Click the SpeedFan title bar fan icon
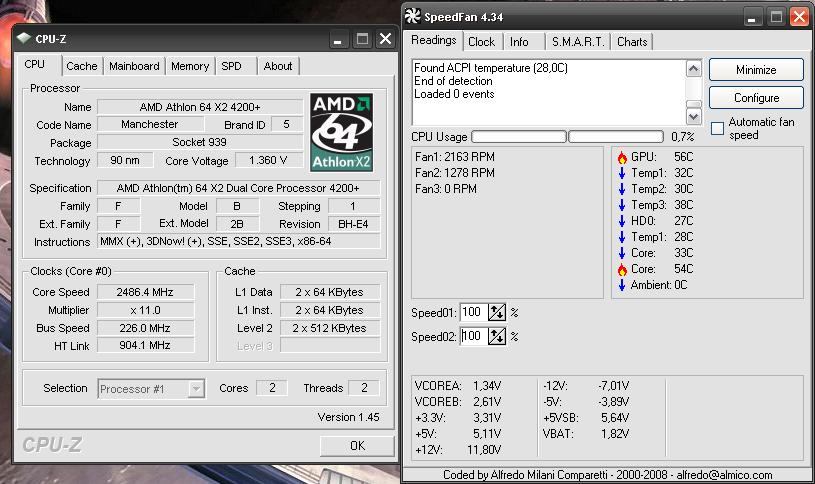Screen dimensions: 815x484 412,16
